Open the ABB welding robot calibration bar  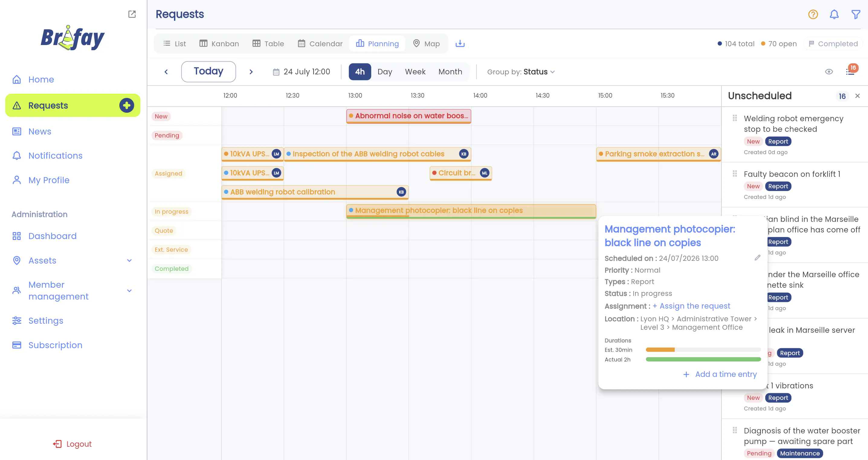(x=315, y=192)
